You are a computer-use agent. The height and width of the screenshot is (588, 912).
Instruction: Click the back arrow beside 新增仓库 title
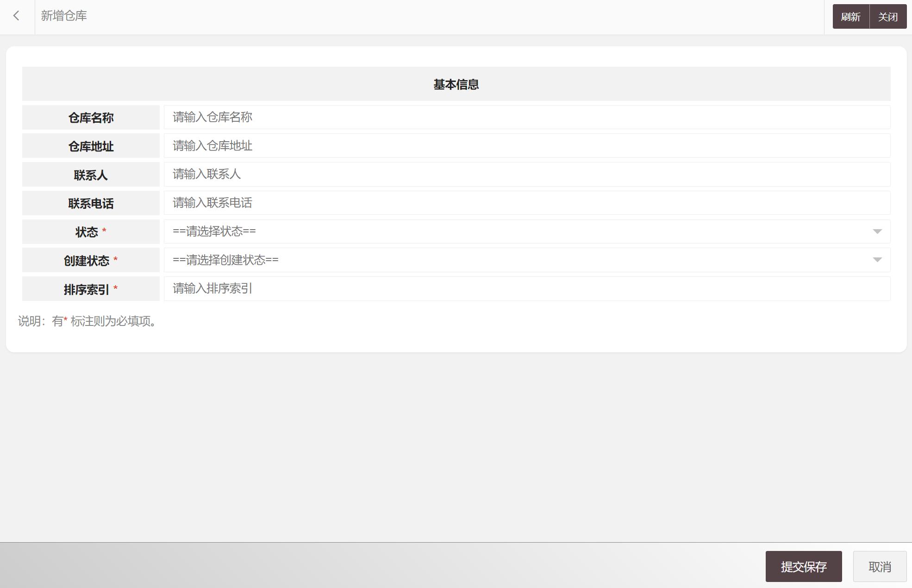point(17,16)
